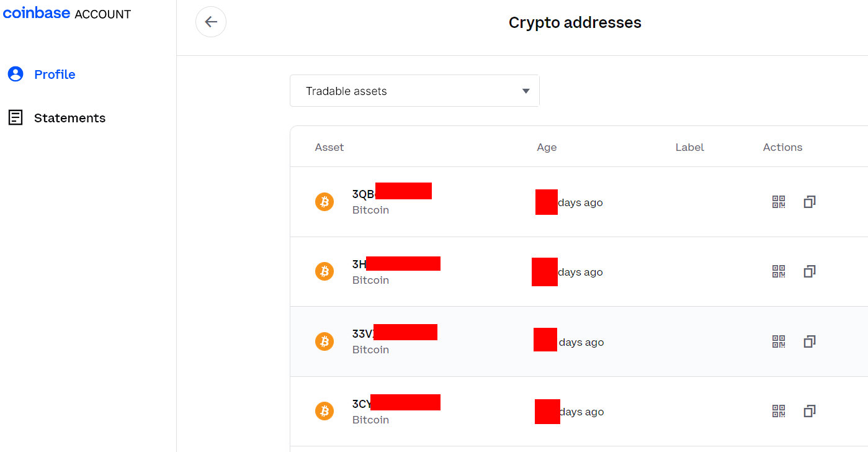The image size is (868, 452).
Task: Click the Bitcoin icon next to the 3QB address
Action: click(324, 201)
